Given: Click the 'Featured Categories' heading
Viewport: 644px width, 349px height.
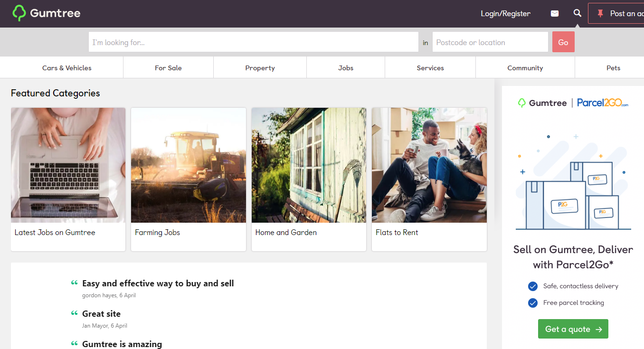Looking at the screenshot, I should point(56,93).
